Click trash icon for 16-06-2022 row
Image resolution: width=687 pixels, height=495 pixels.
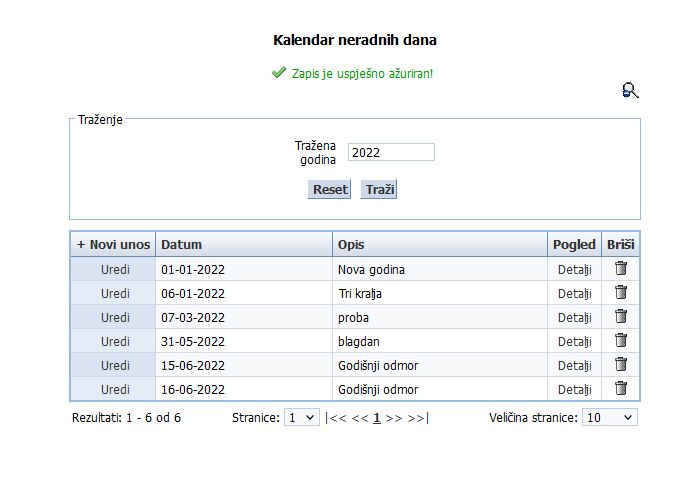[620, 389]
